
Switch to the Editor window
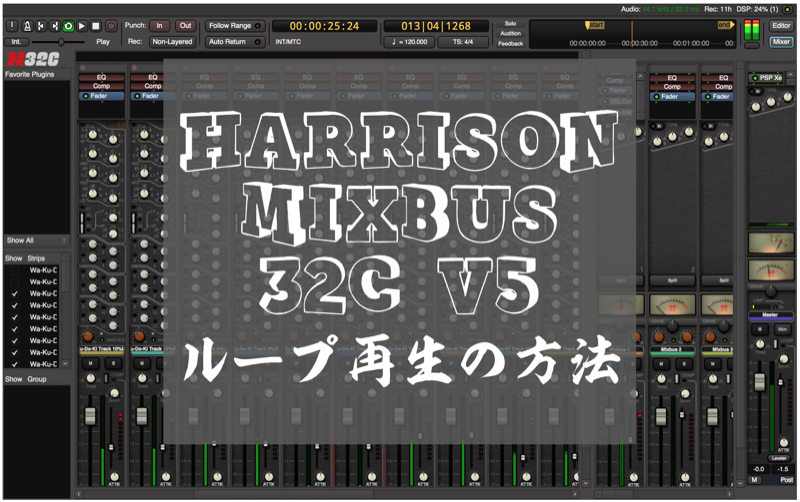click(781, 26)
